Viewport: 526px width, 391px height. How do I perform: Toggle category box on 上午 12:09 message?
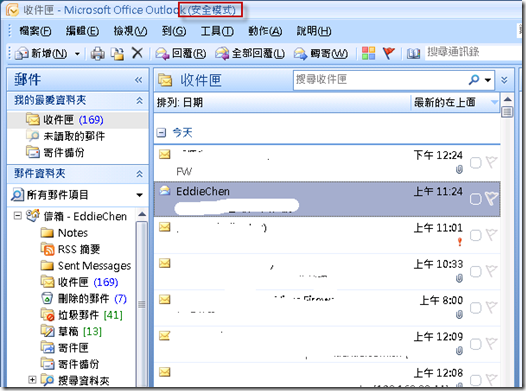[475, 344]
